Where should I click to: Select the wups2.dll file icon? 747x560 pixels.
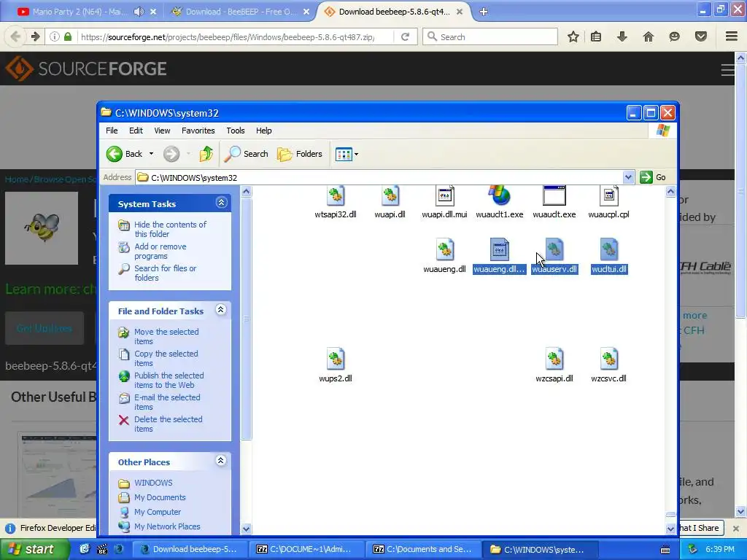(336, 359)
